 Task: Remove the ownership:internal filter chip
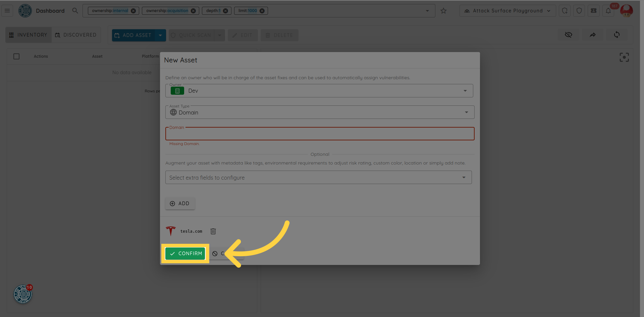pyautogui.click(x=133, y=11)
